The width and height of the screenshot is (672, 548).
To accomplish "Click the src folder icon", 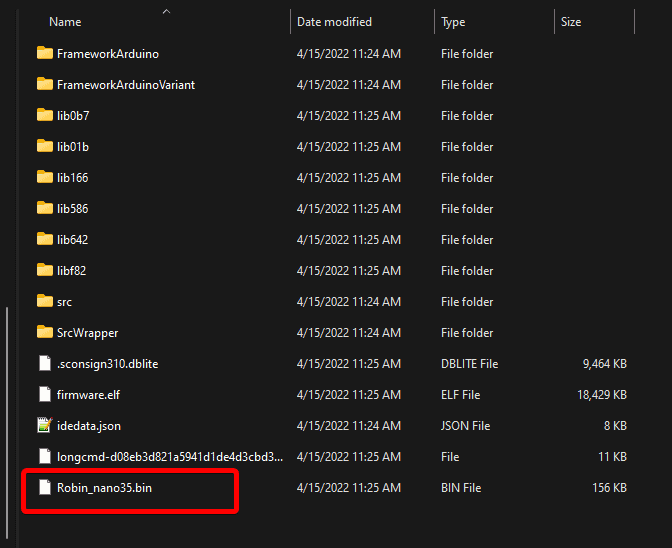I will coord(45,301).
